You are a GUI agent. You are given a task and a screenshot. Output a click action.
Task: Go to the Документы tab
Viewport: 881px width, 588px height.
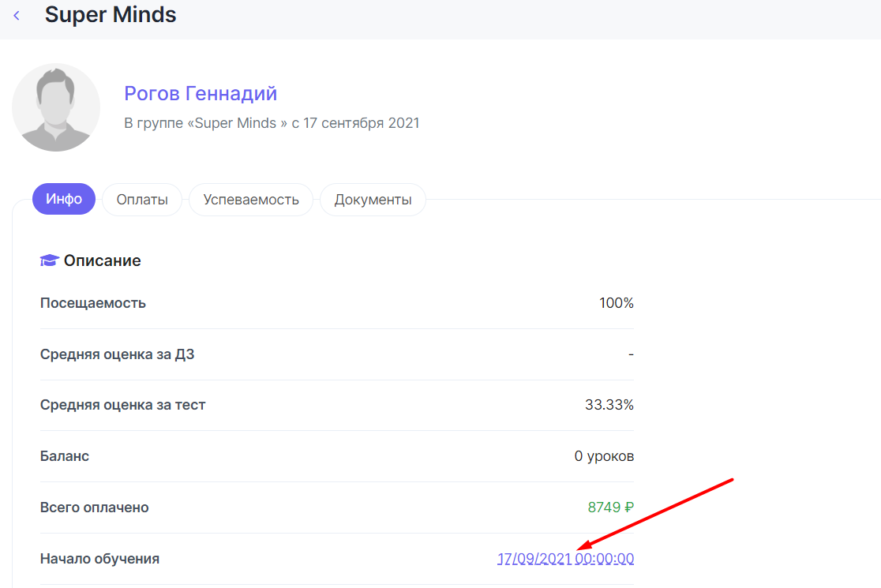point(373,200)
